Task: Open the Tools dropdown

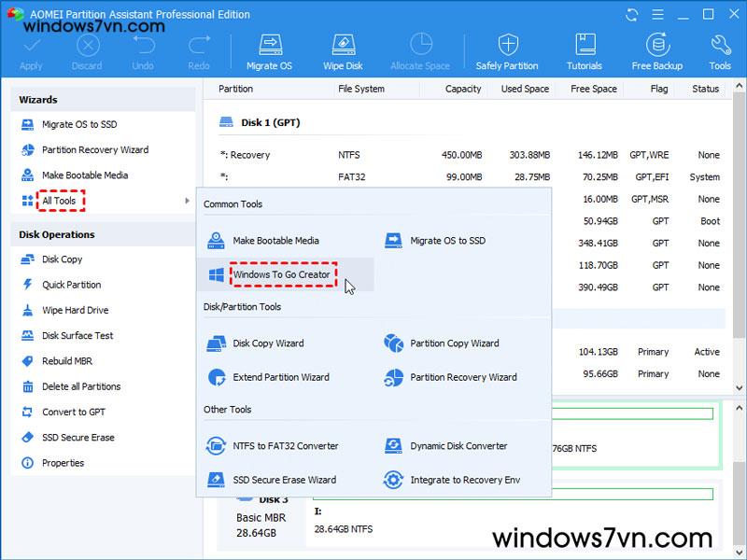Action: click(x=719, y=50)
